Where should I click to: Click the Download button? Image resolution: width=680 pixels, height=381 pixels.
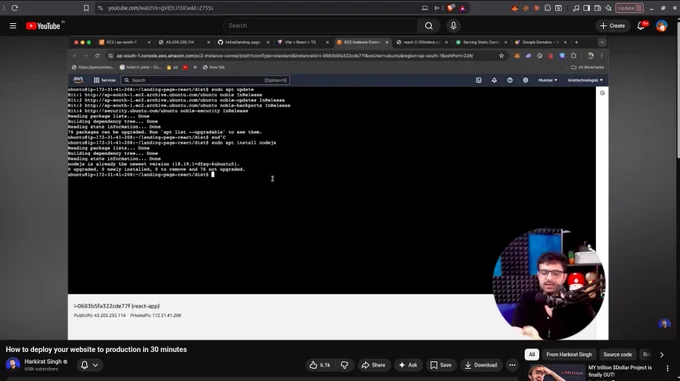point(481,365)
